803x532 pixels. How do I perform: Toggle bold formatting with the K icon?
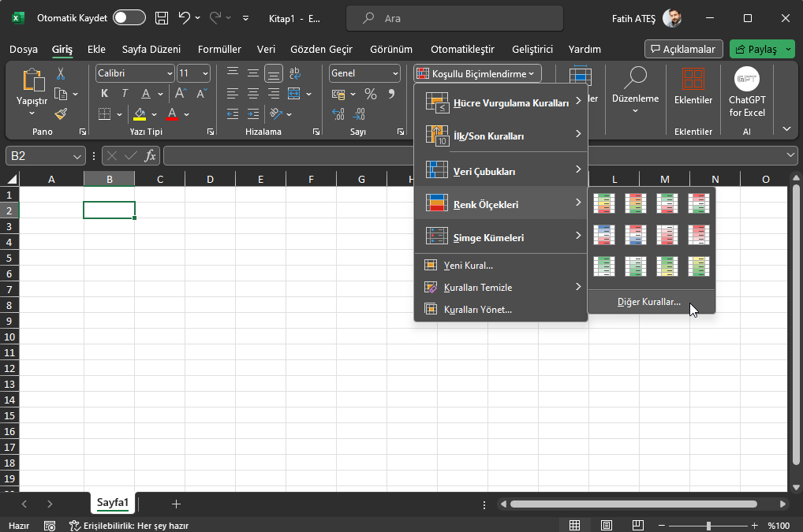point(103,92)
